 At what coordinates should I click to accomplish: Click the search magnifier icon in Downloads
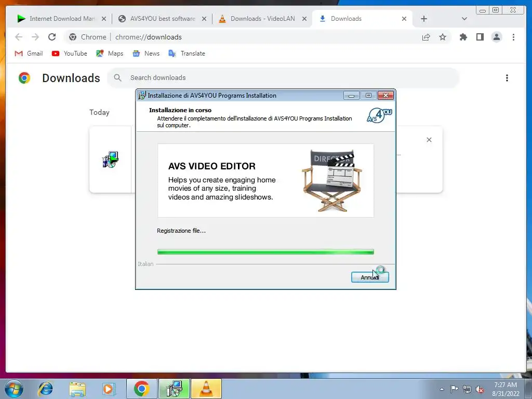tap(117, 78)
